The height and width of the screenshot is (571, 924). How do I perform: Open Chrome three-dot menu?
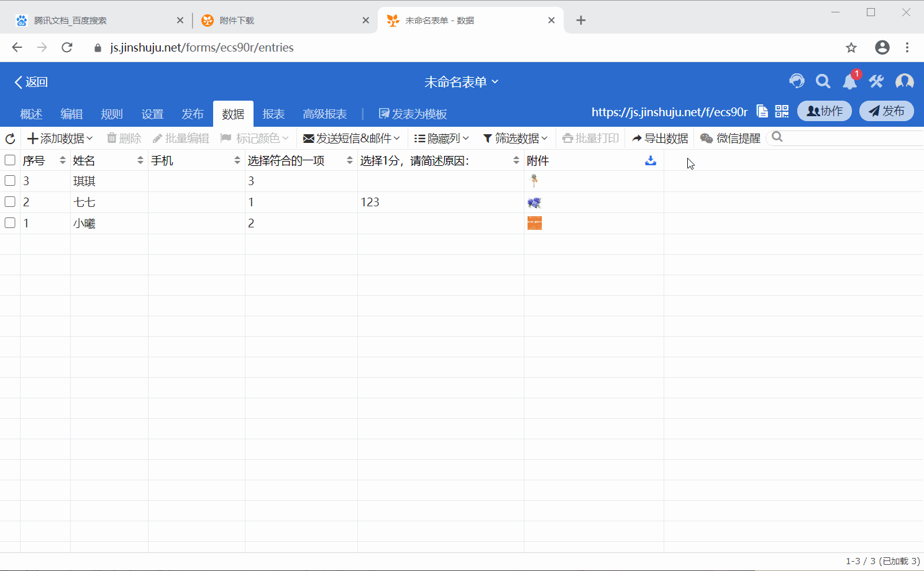[907, 47]
